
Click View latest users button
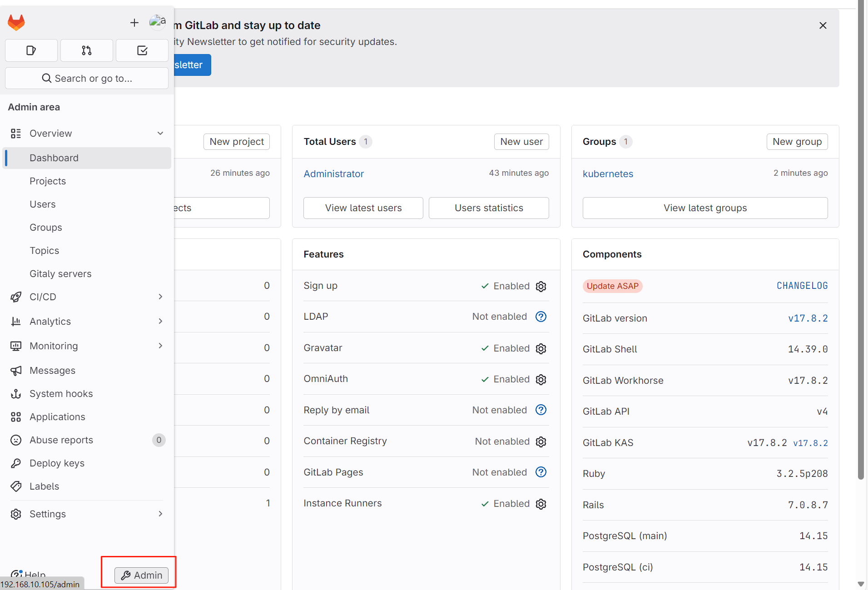coord(363,208)
